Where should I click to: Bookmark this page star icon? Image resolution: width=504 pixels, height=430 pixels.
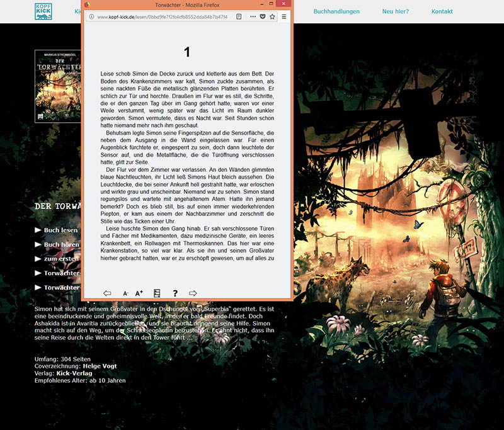coord(272,16)
